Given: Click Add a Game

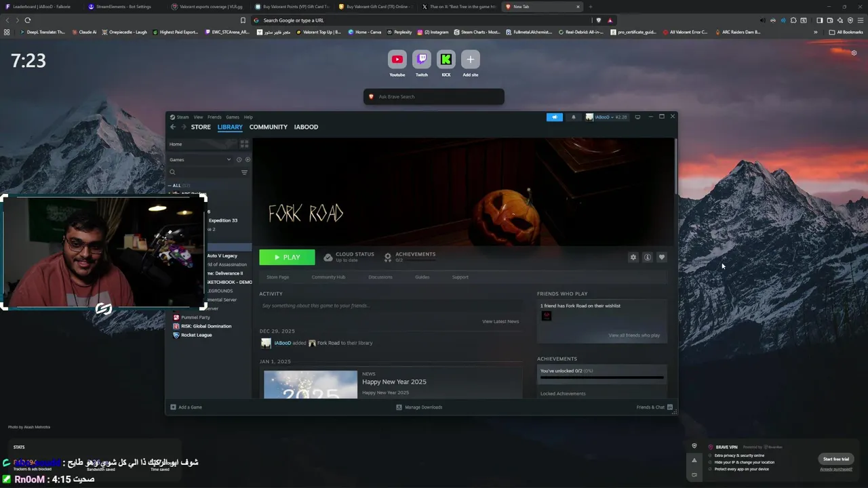Looking at the screenshot, I should click(x=186, y=407).
